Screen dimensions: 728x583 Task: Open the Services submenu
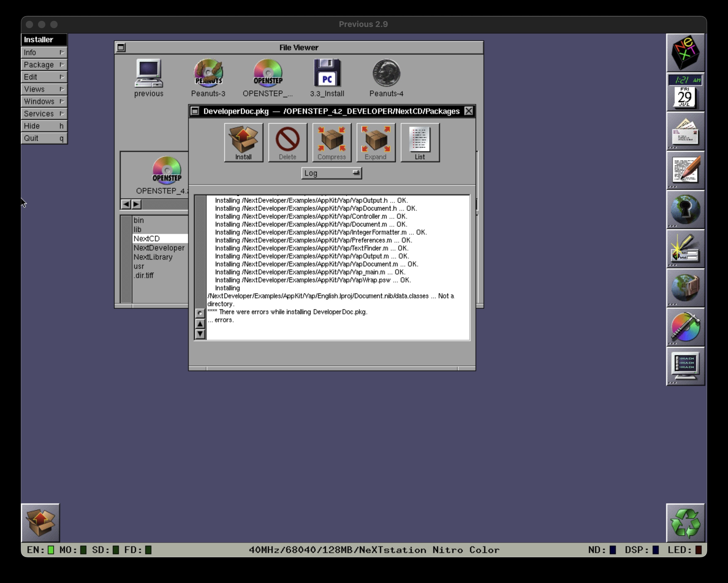coord(44,114)
